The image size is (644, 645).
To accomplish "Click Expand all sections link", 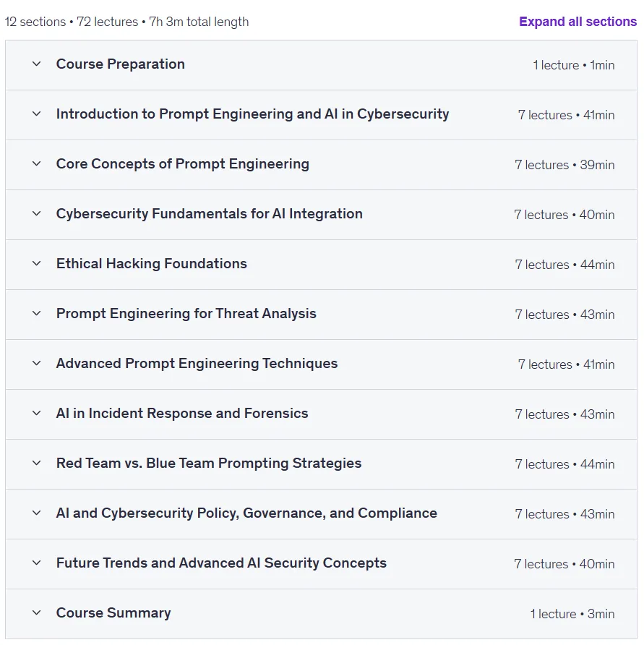I will click(x=578, y=22).
